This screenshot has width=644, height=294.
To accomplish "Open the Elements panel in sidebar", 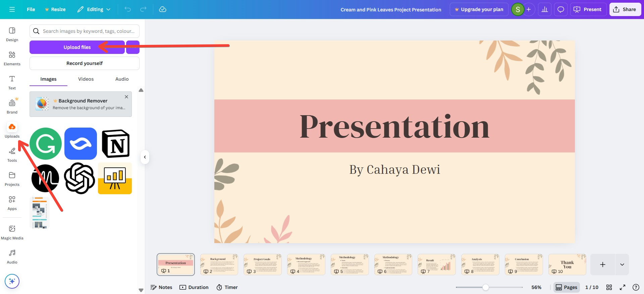I will pos(12,58).
